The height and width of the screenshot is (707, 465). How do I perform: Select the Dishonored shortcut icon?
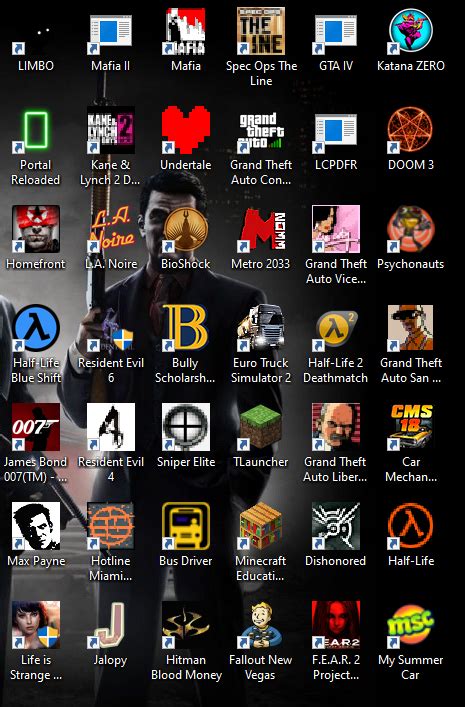336,526
